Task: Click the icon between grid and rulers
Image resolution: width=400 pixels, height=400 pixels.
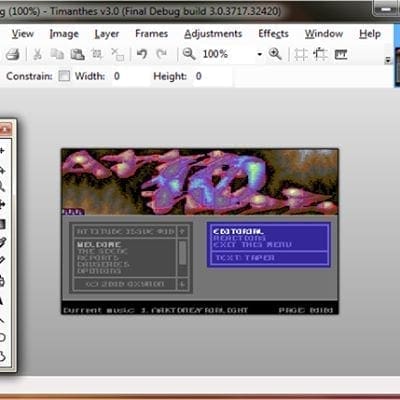Action: pyautogui.click(x=321, y=54)
